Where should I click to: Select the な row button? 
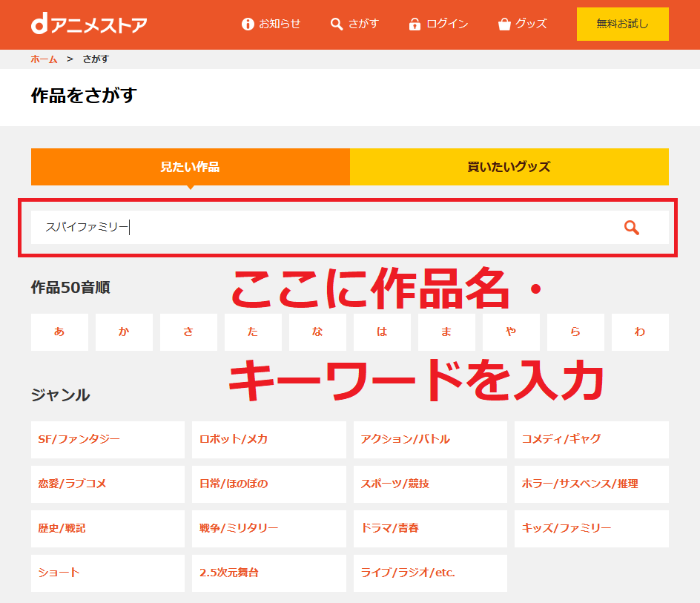318,332
